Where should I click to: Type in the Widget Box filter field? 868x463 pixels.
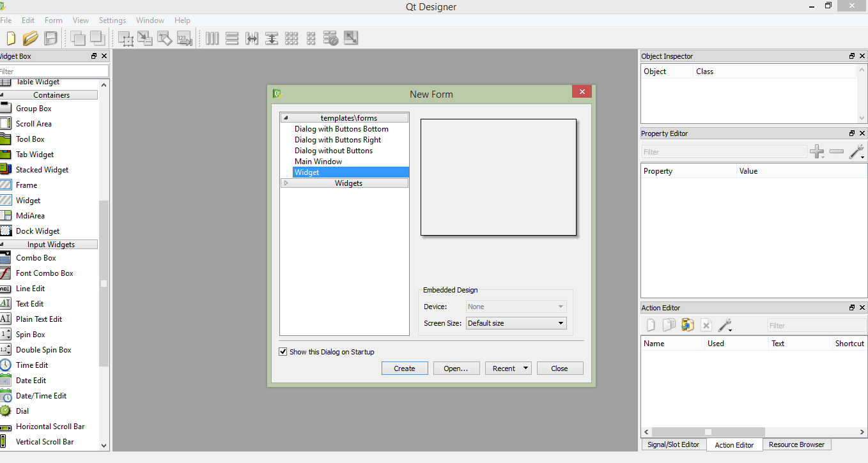point(54,70)
